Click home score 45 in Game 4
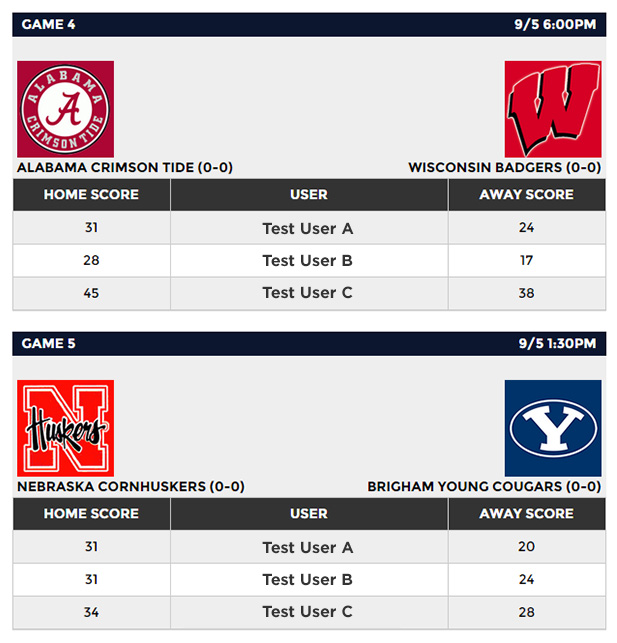Image resolution: width=617 pixels, height=643 pixels. pos(91,293)
